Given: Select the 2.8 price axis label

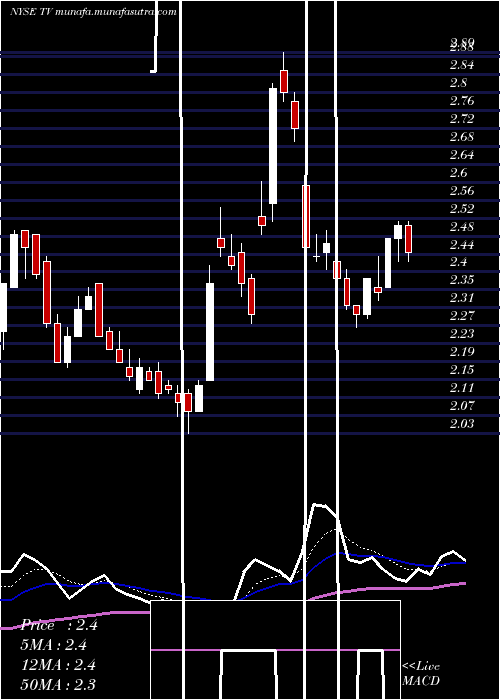Looking at the screenshot, I should coord(458,83).
